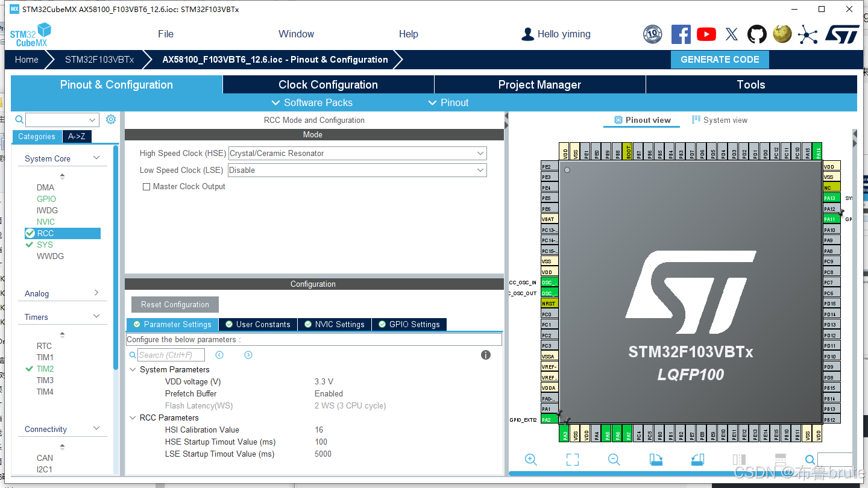Screen dimensions: 868x488
Task: Click the magnifier icon above the Categories tab
Action: point(19,120)
